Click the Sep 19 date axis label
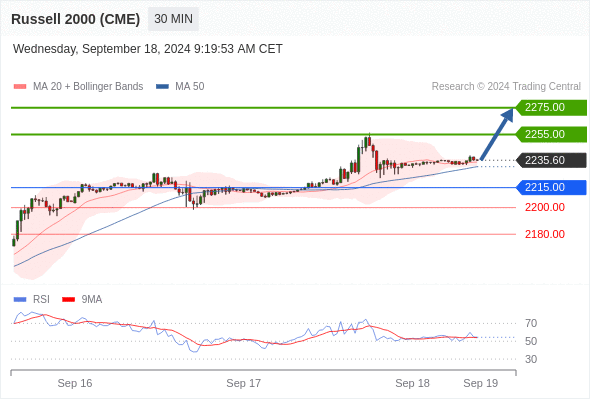590x400 pixels. click(x=481, y=383)
